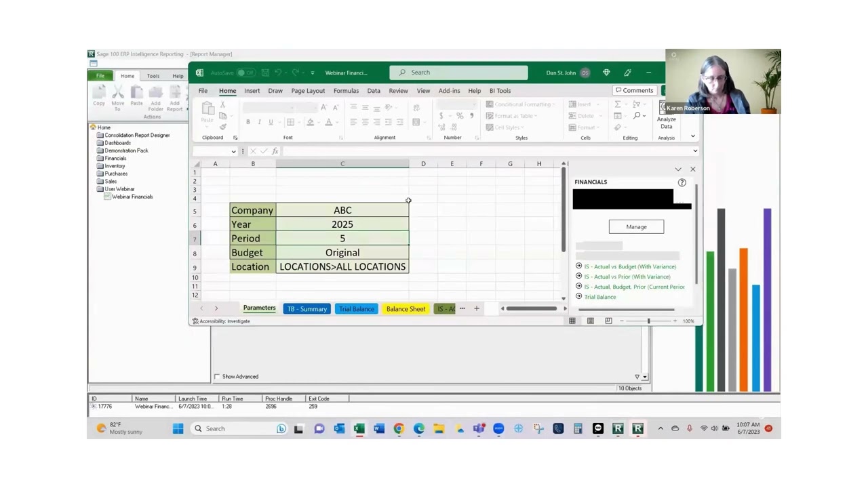This screenshot has width=868, height=488.
Task: Click the Italic formatting icon
Action: (260, 122)
